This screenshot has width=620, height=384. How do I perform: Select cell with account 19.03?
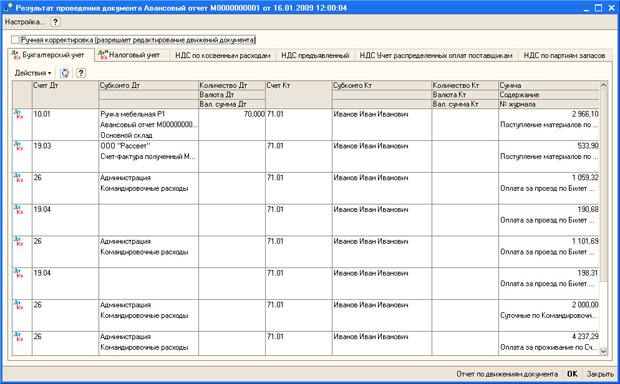tap(65, 156)
